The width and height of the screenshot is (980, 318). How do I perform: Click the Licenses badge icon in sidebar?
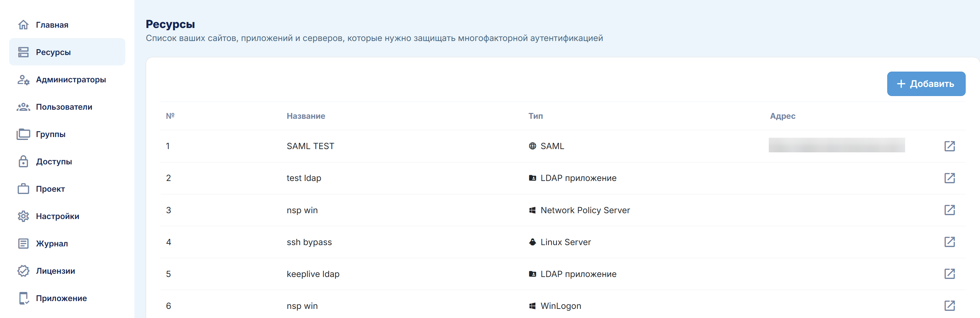pyautogui.click(x=23, y=271)
